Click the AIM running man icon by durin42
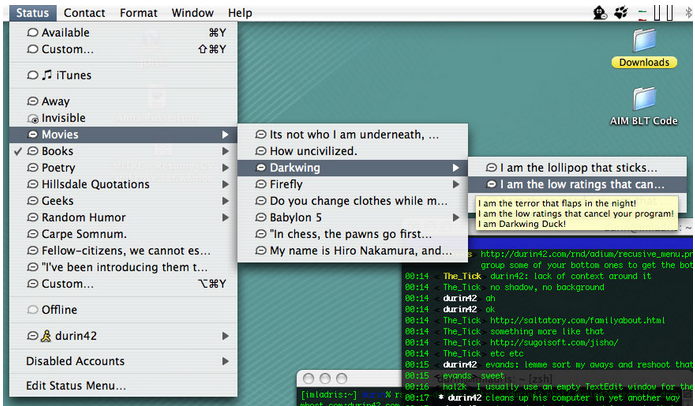695x406 pixels. (x=46, y=336)
